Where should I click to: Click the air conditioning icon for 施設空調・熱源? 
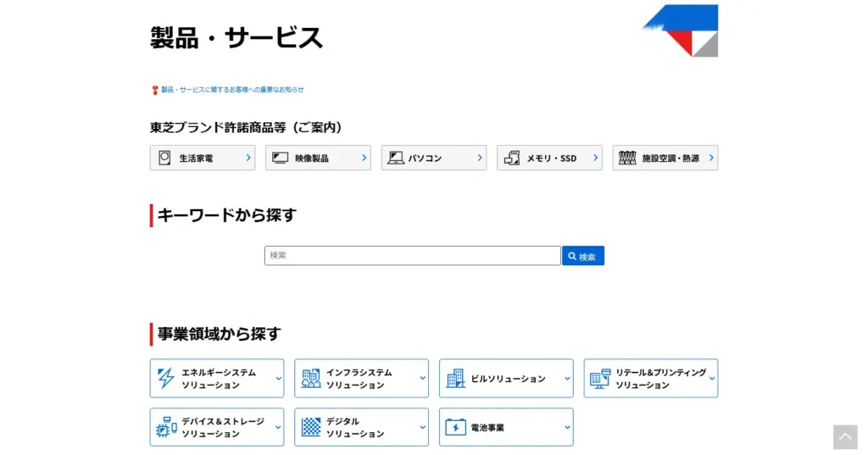click(627, 158)
